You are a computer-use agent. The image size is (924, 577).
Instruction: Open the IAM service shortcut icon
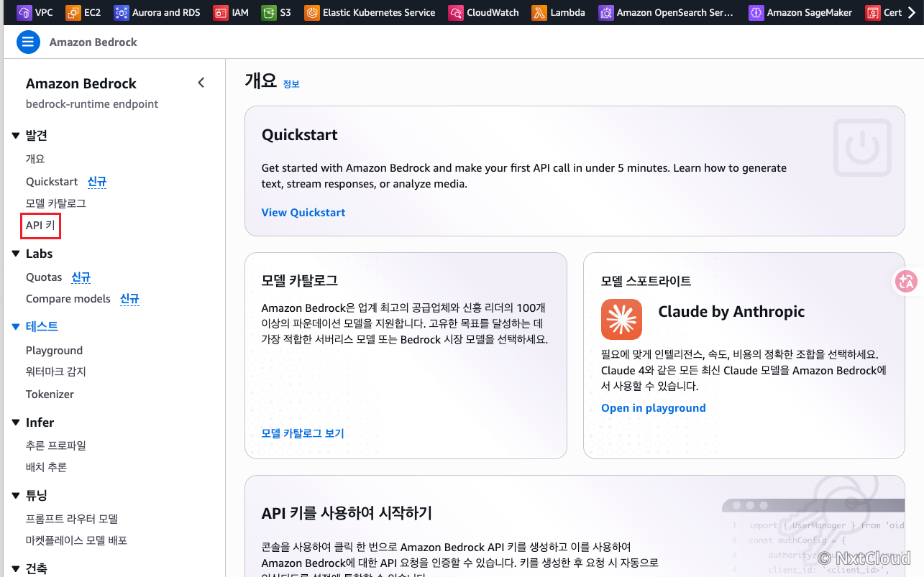tap(220, 12)
